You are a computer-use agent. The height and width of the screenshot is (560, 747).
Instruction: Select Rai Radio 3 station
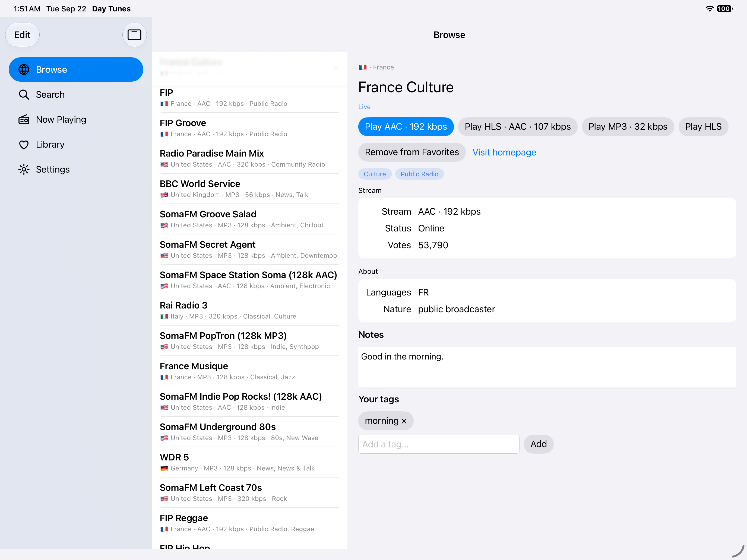249,310
